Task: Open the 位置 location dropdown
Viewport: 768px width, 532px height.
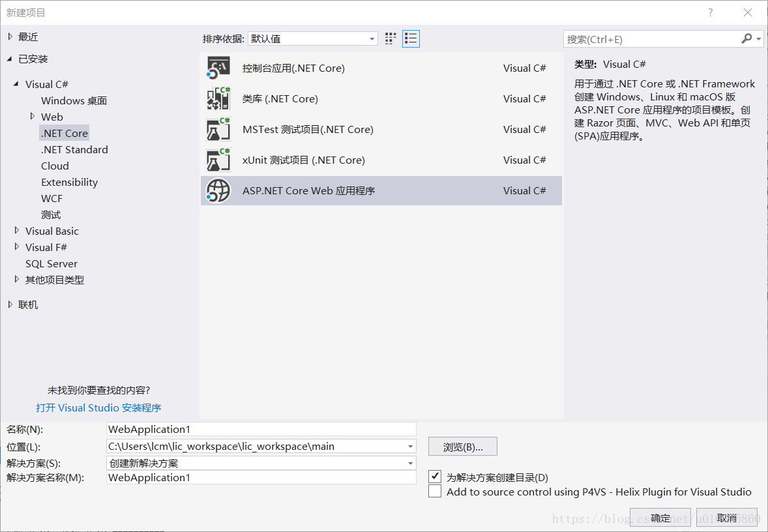Action: pos(411,447)
